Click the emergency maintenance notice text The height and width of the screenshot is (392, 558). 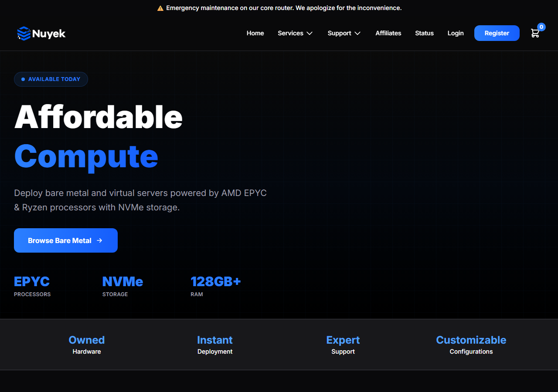pyautogui.click(x=284, y=8)
